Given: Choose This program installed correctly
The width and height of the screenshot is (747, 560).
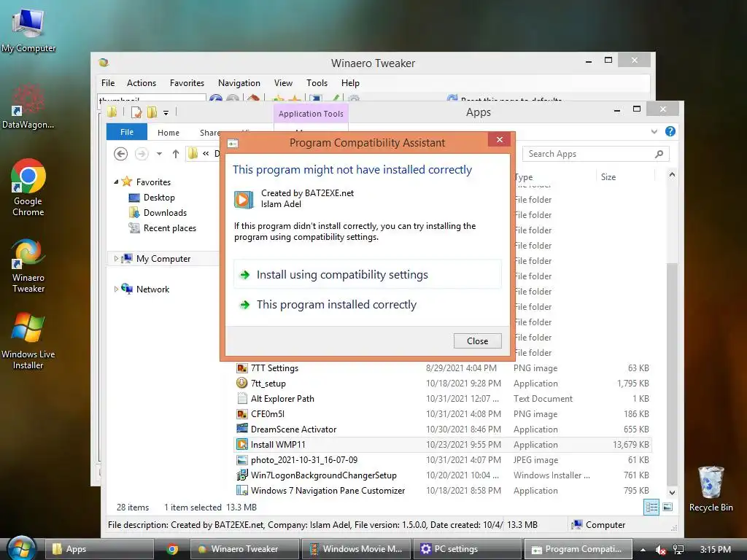Looking at the screenshot, I should [x=368, y=305].
